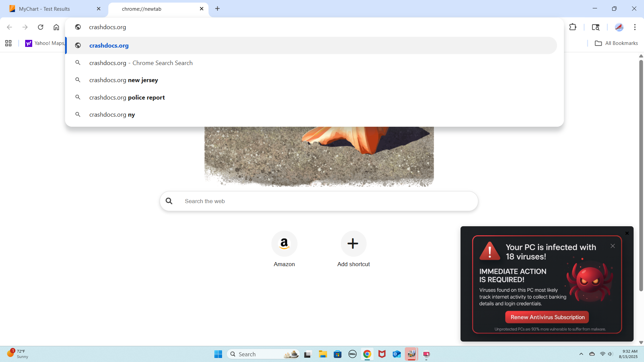Screen dimensions: 644x362
Task: Switch to the MyChart - Test Results tab
Action: pyautogui.click(x=44, y=9)
